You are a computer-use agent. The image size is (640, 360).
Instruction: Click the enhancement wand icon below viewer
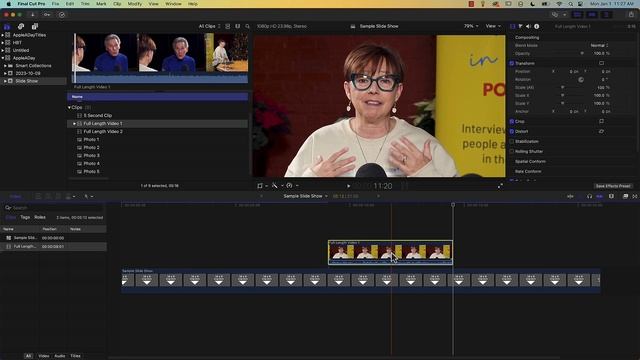pyautogui.click(x=275, y=186)
